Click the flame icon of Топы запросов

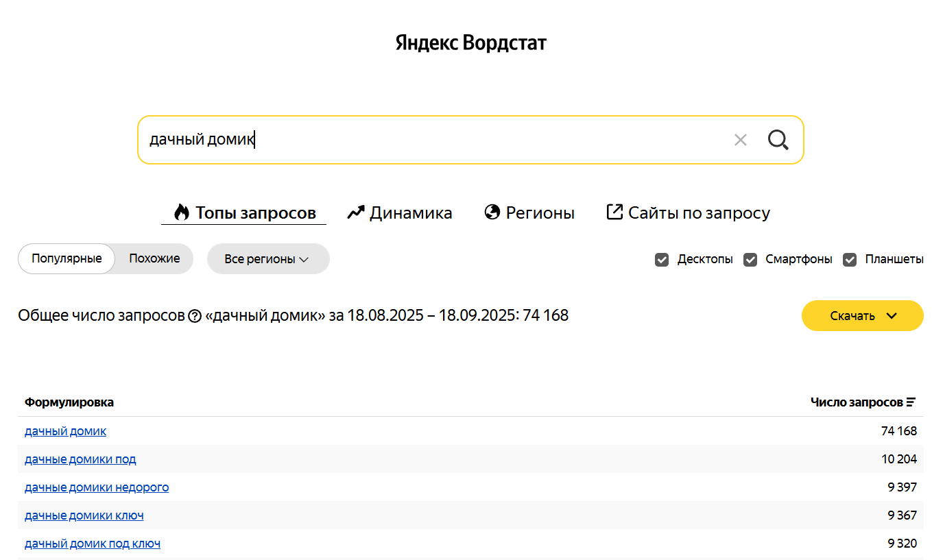pos(181,212)
